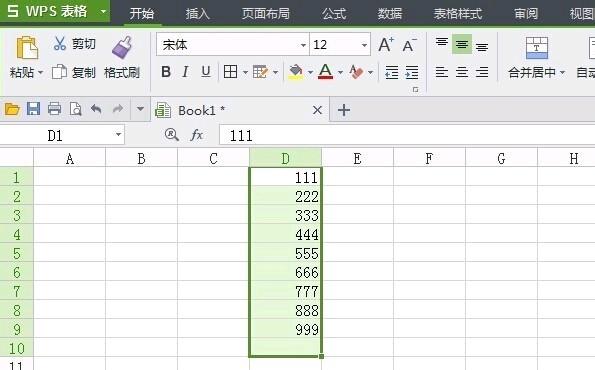Add a new document with plus button
Screen dimensions: 595x370
[344, 110]
